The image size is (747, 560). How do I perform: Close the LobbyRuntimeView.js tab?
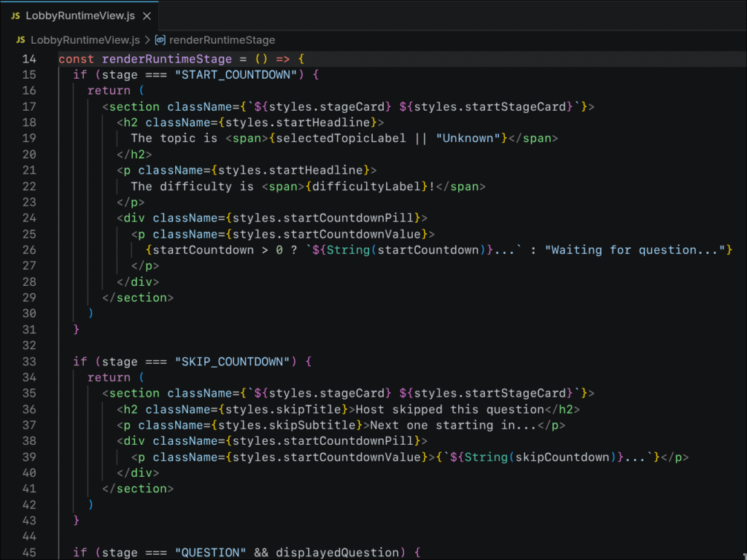147,16
